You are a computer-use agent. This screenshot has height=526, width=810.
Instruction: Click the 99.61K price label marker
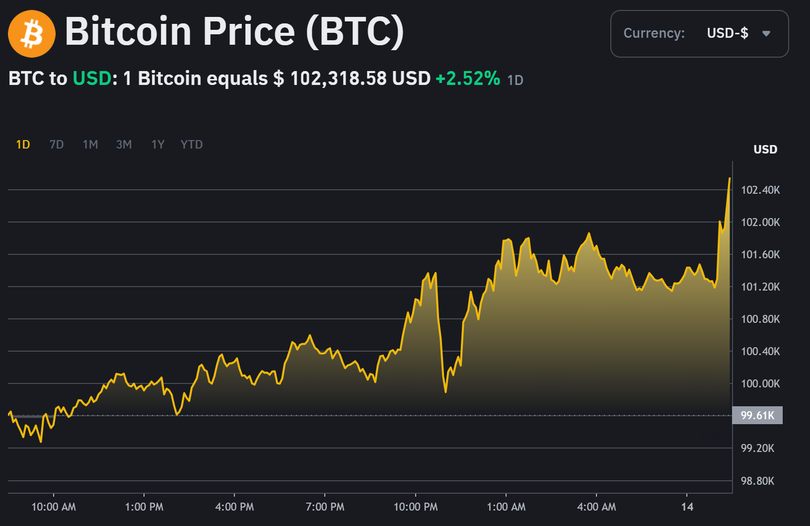coord(755,415)
